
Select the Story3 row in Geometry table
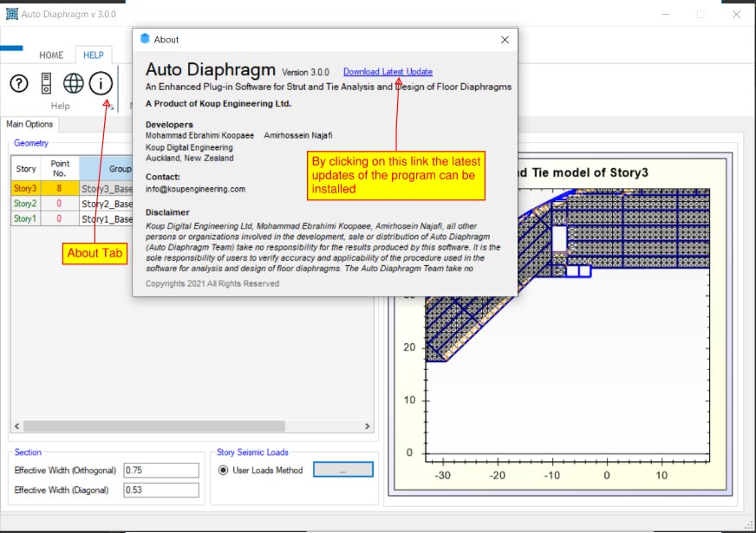[26, 188]
